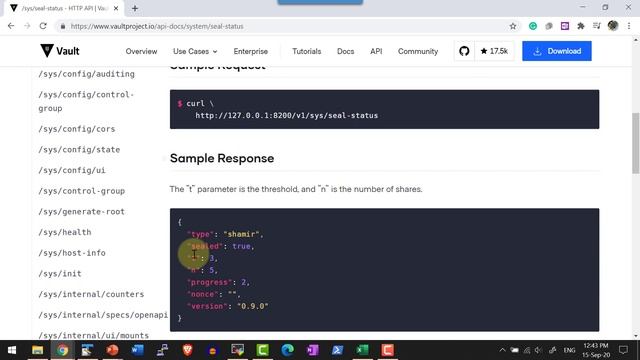Open File Explorer from the taskbar

pyautogui.click(x=37, y=350)
